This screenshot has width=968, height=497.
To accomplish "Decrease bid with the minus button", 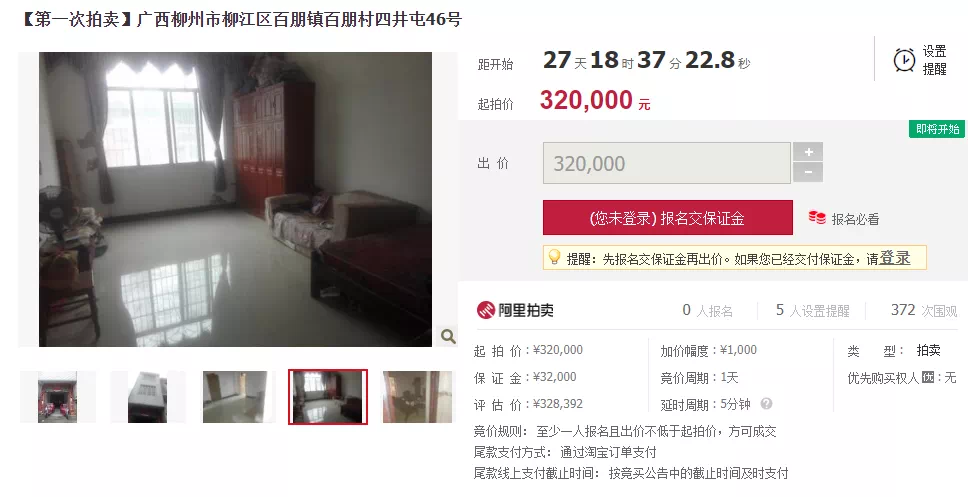I will point(808,172).
